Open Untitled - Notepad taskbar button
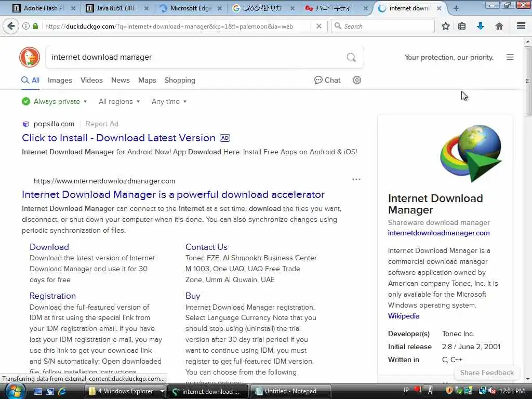Image resolution: width=532 pixels, height=399 pixels. (x=290, y=391)
